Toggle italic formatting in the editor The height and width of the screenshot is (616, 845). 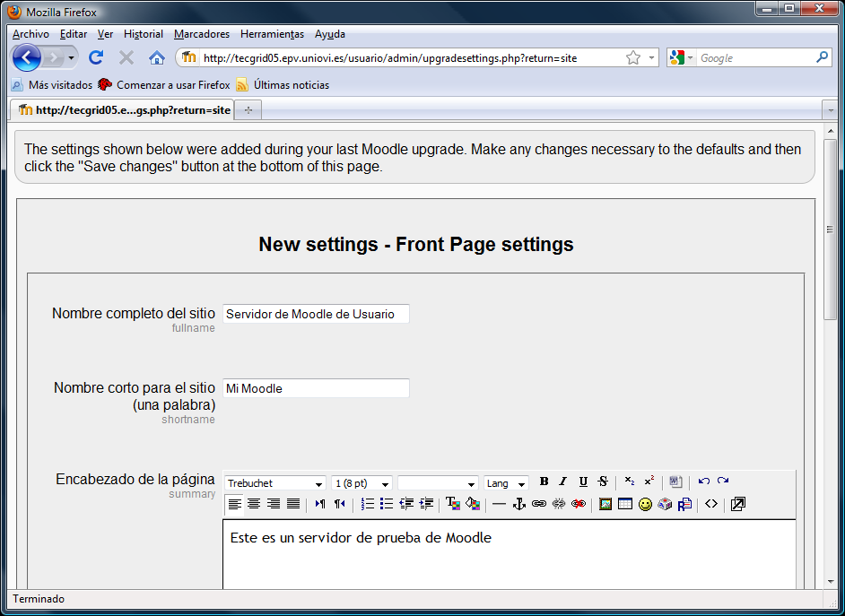[x=563, y=482]
